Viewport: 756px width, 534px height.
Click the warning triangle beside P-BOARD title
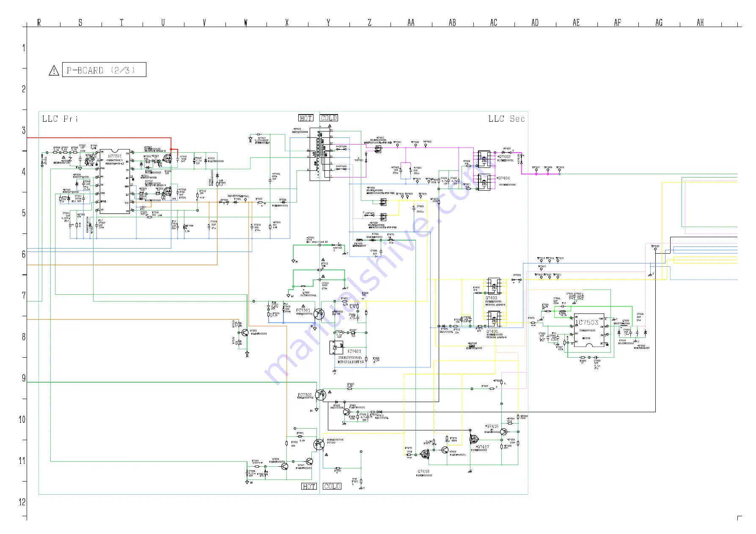click(x=54, y=71)
